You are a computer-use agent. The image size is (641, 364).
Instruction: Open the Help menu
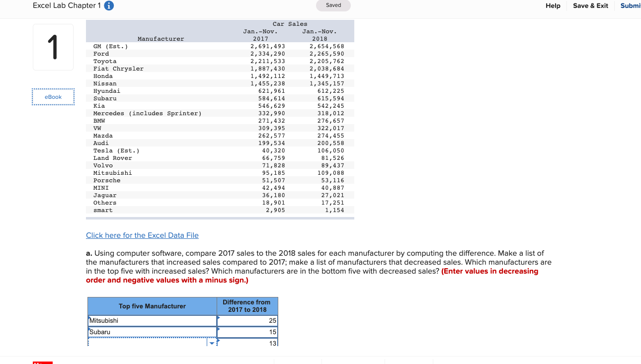pyautogui.click(x=553, y=6)
